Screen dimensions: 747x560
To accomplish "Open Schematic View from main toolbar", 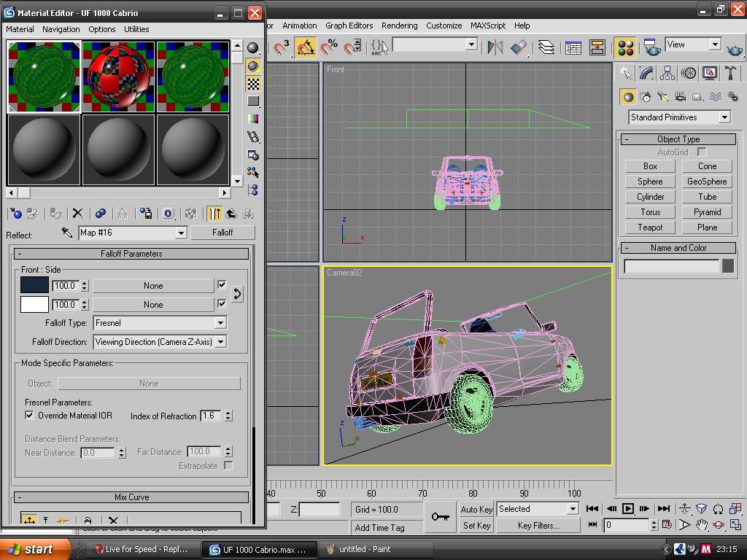I will (x=597, y=47).
